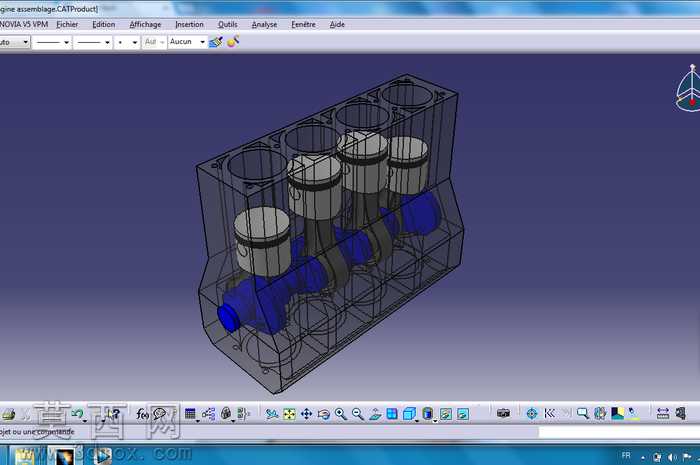Select the front piston in the model
The height and width of the screenshot is (465, 700).
262,241
